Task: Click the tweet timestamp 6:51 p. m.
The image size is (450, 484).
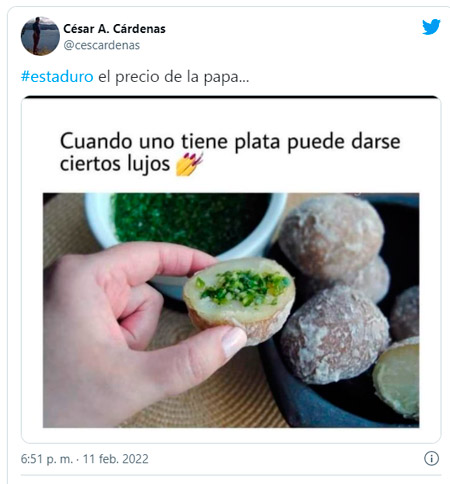Action: pos(47,459)
